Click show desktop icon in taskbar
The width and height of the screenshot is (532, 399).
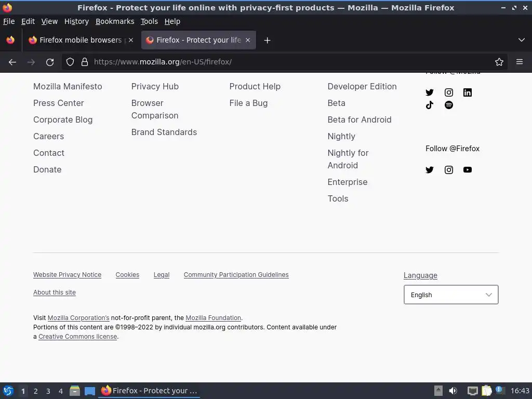(x=89, y=391)
